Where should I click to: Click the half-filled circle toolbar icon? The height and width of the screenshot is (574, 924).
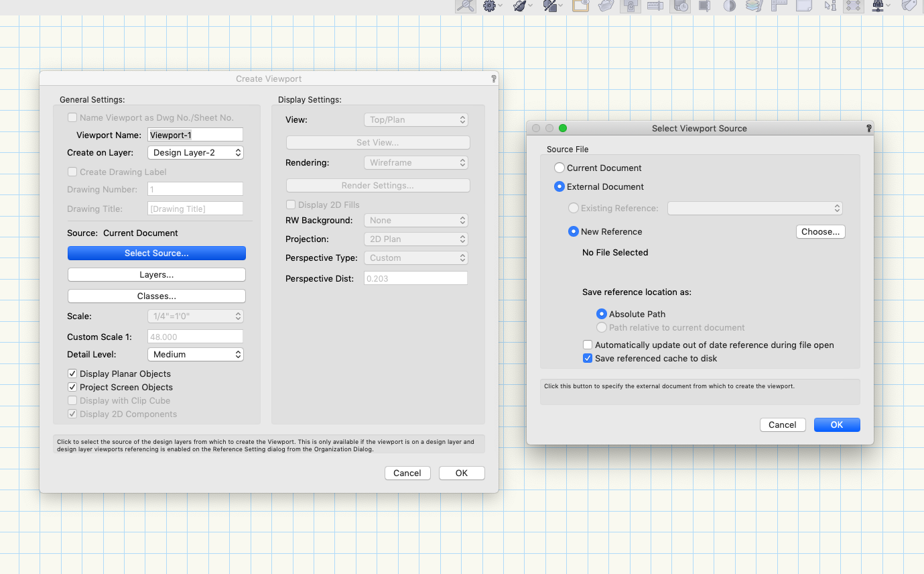(x=729, y=6)
